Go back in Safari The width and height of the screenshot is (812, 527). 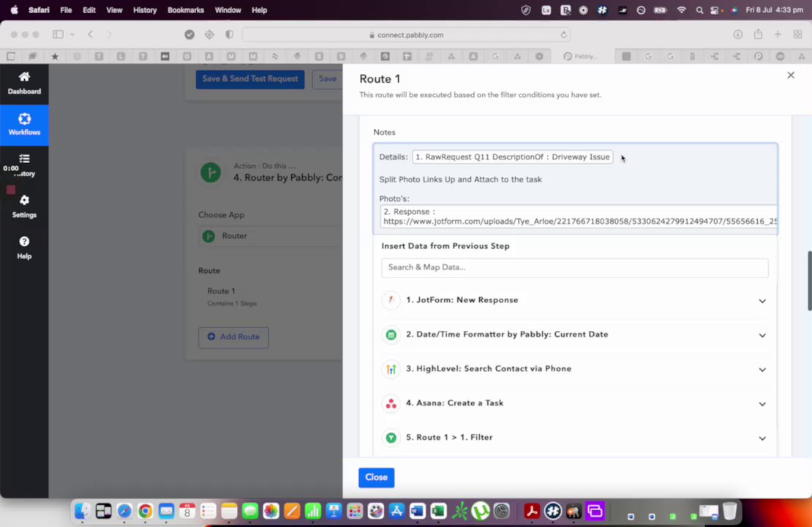[91, 34]
